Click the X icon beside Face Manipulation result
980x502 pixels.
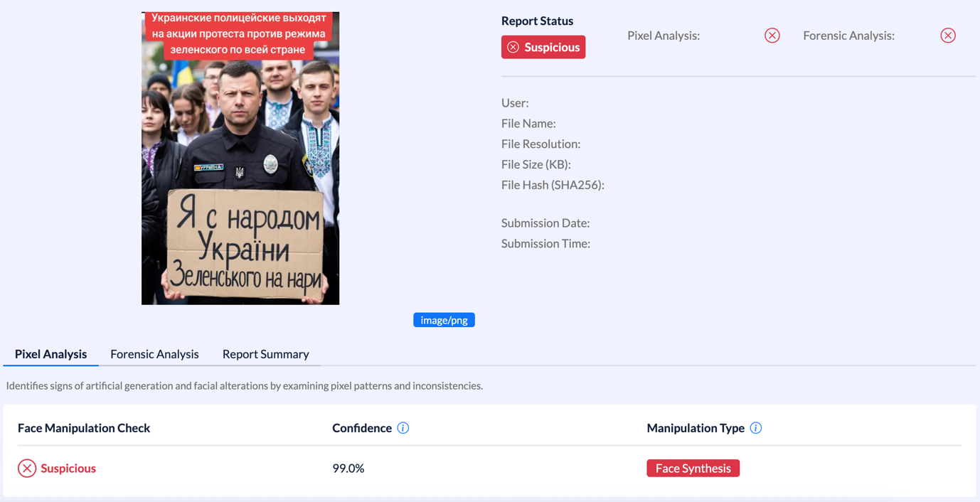tap(27, 469)
